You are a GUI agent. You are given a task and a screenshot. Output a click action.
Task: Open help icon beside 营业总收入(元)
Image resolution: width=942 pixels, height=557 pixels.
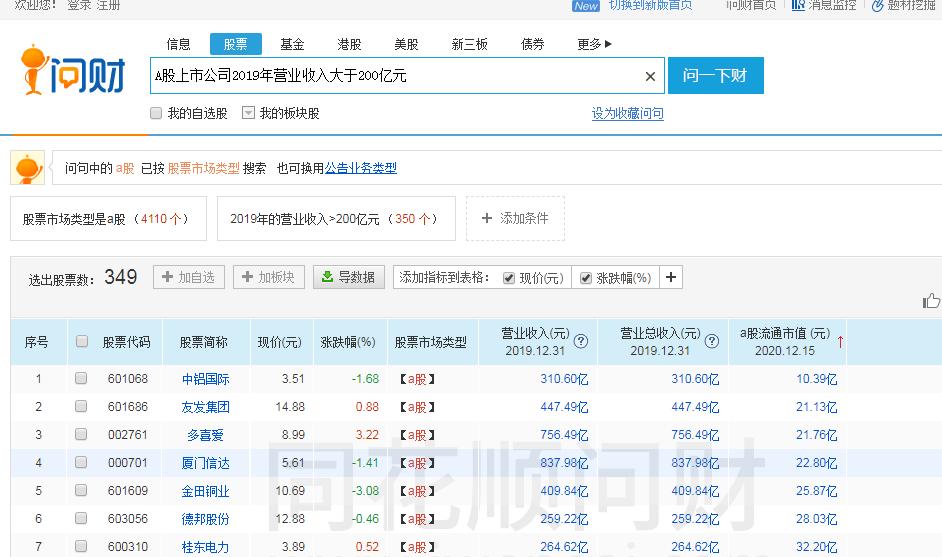711,341
